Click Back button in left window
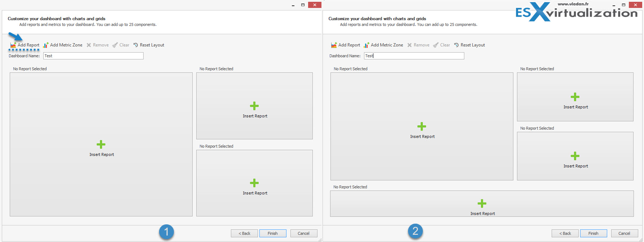Screen dimensions: 644x242 click(x=244, y=233)
